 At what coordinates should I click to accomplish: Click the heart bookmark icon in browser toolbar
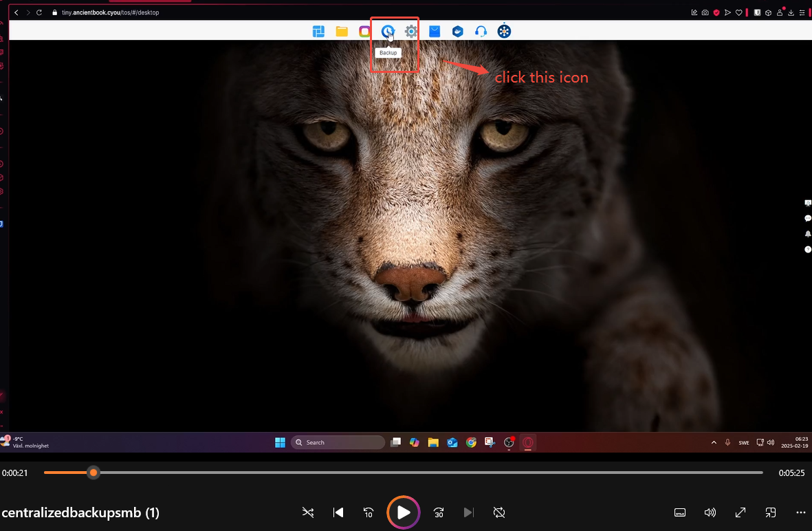click(x=739, y=12)
